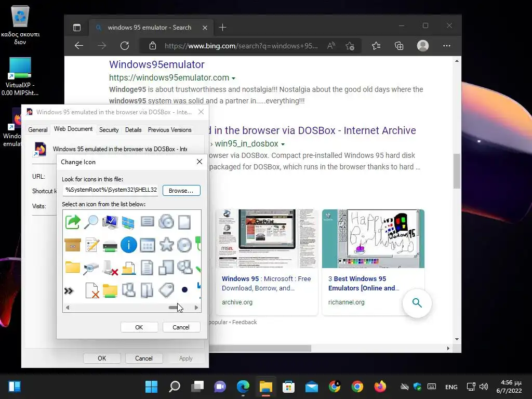Click the Edge address bar URL
Viewport: 532px width, 399px height.
(241, 46)
